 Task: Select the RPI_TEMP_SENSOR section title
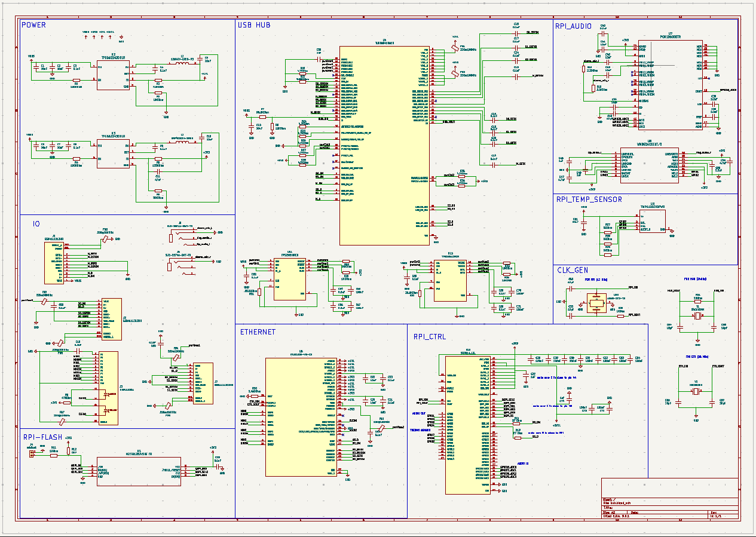(589, 200)
